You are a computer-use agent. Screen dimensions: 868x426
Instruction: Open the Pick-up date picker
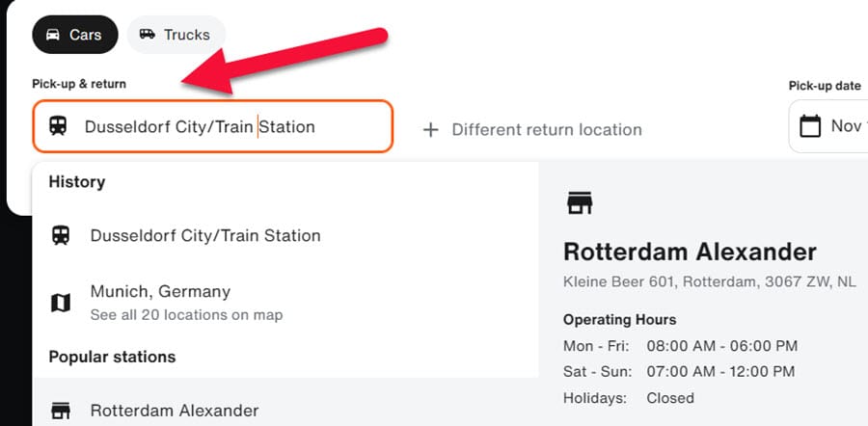[839, 126]
